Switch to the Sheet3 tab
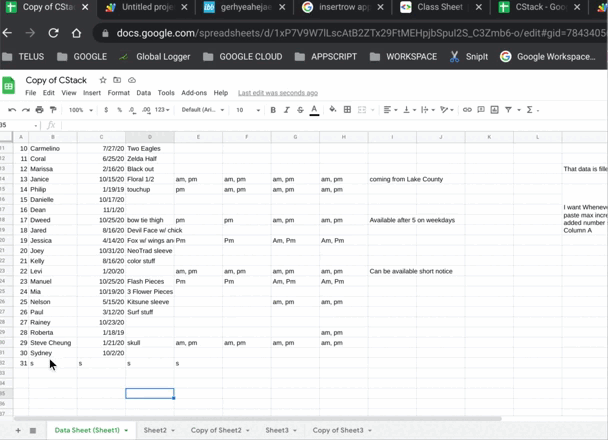This screenshot has height=440, width=608. coord(277,430)
